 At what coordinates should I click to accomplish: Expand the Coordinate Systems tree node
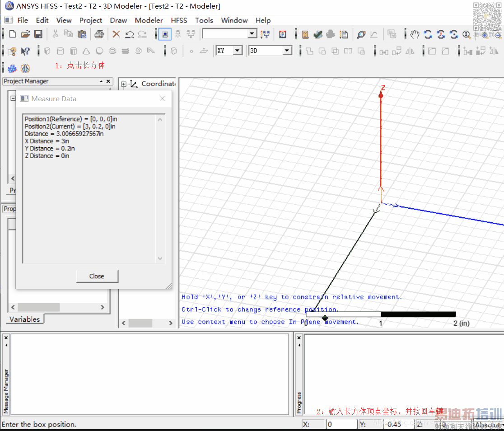click(124, 84)
